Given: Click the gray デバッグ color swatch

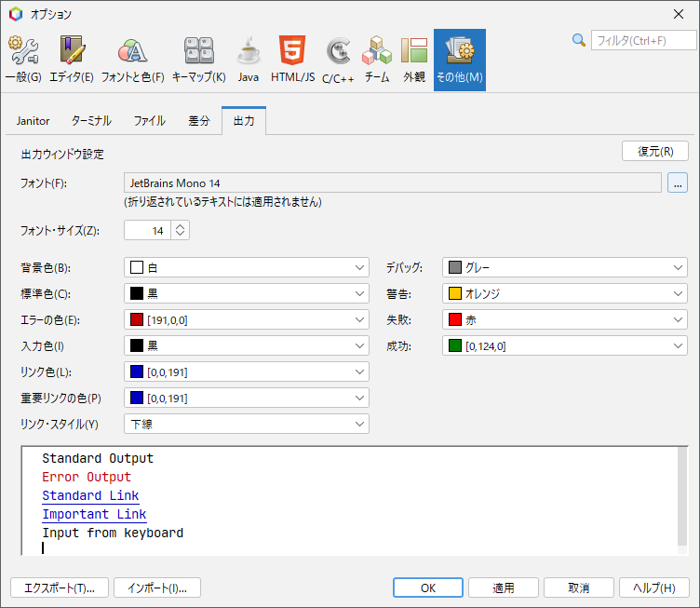Looking at the screenshot, I should pyautogui.click(x=455, y=267).
